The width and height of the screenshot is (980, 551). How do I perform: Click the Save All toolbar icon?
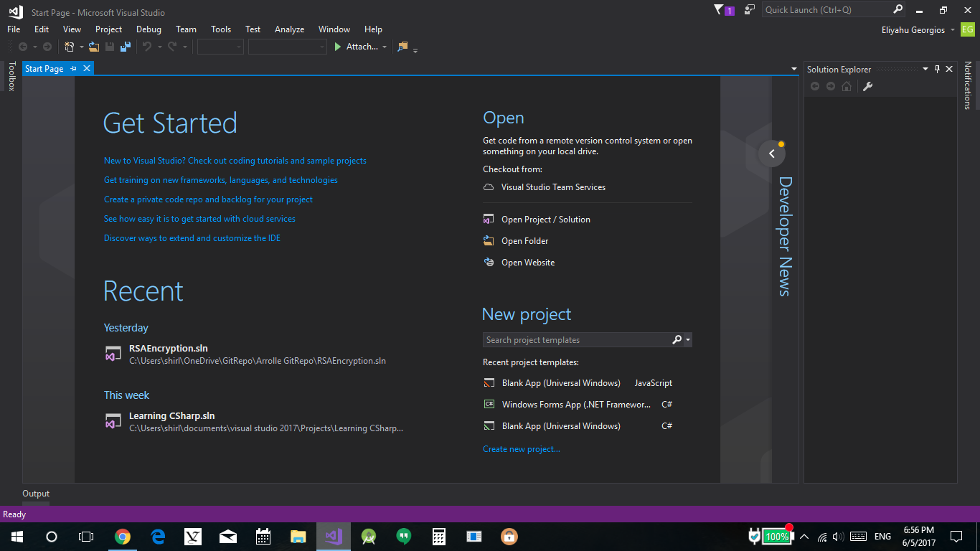tap(126, 47)
